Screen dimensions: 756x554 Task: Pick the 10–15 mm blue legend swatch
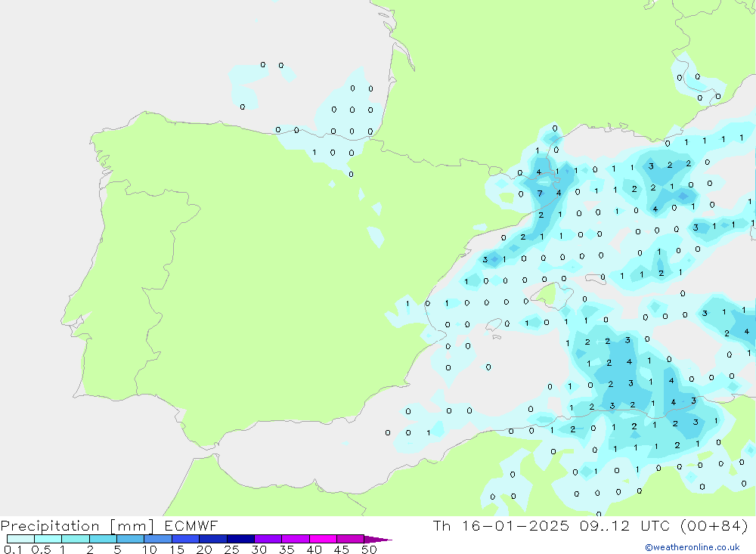click(x=158, y=539)
